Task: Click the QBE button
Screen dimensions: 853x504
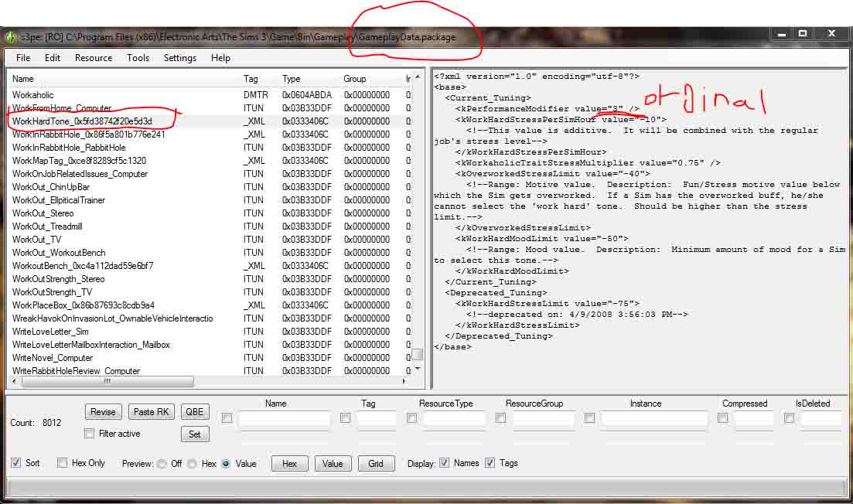Action: coord(195,412)
